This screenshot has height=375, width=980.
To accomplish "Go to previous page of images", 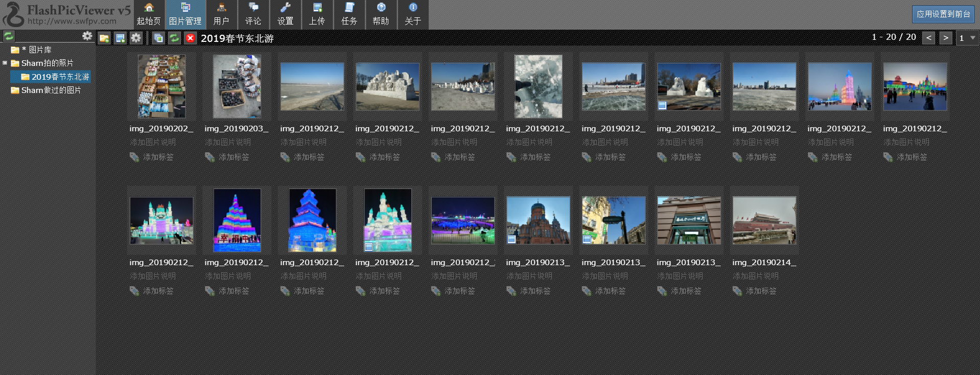I will coord(928,38).
